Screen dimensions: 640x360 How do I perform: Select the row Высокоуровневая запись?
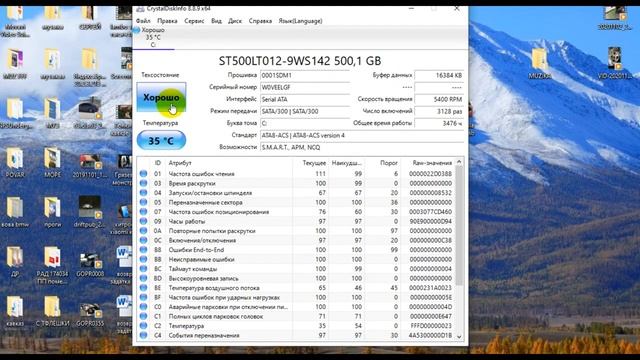(296, 278)
